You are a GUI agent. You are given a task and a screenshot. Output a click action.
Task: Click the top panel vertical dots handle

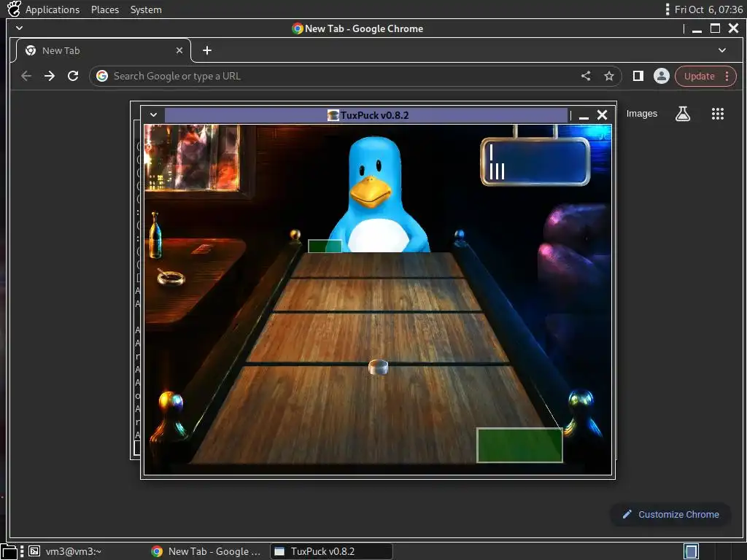[667, 9]
